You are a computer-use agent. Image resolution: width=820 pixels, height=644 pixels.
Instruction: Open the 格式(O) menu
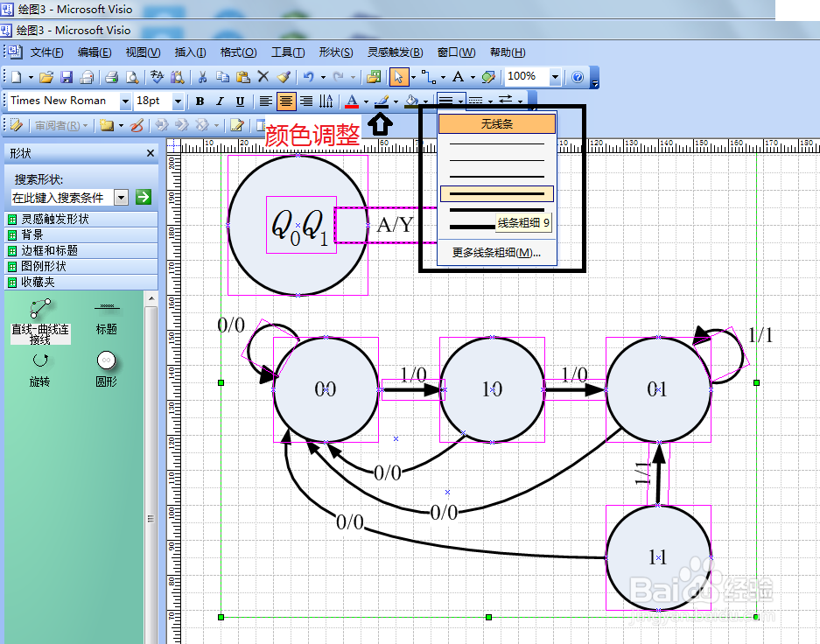pyautogui.click(x=238, y=52)
